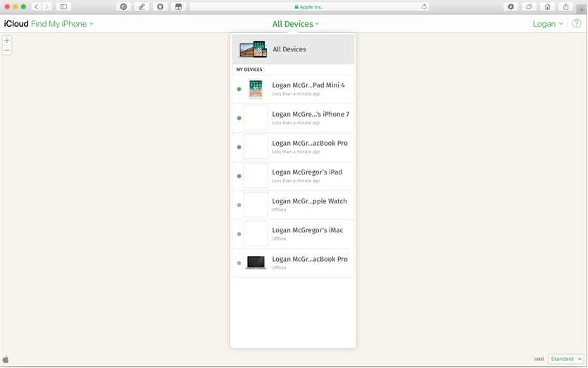The height and width of the screenshot is (368, 588).
Task: Open the Safari share button
Action: coord(566,7)
